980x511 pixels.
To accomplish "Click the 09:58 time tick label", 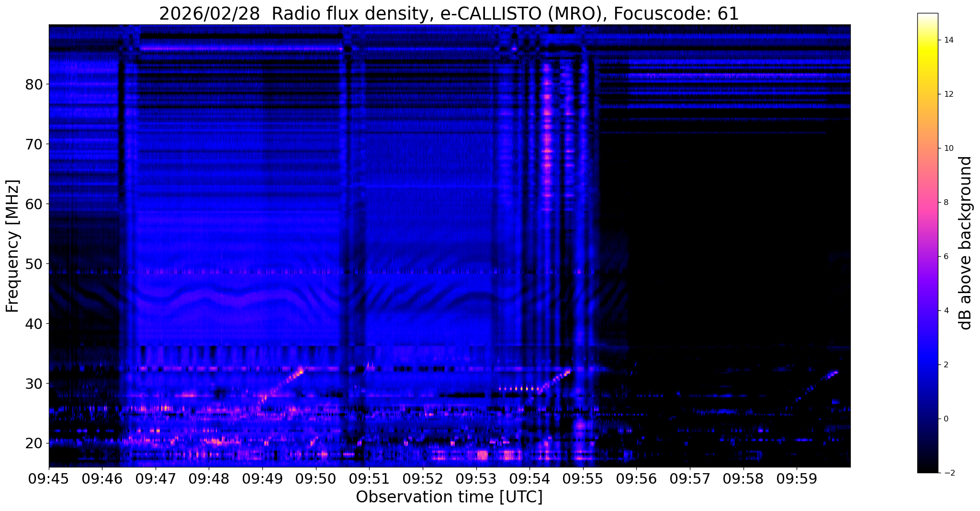I will pos(743,479).
